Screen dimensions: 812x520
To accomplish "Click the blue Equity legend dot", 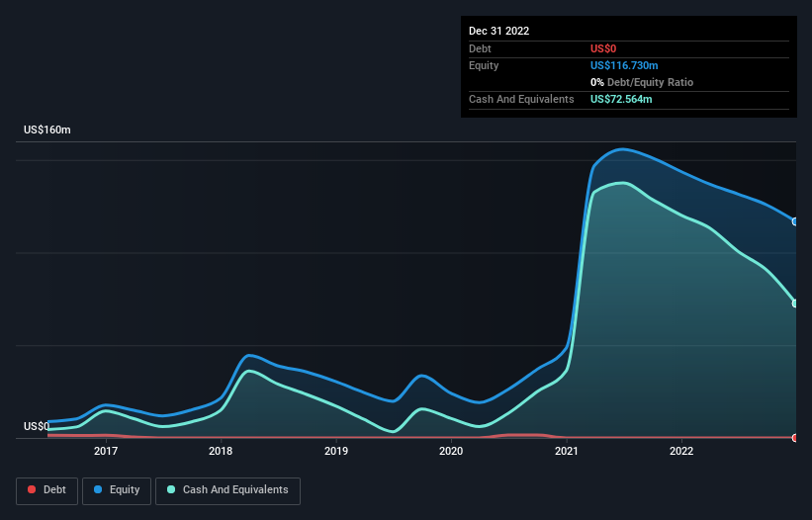I will 98,489.
